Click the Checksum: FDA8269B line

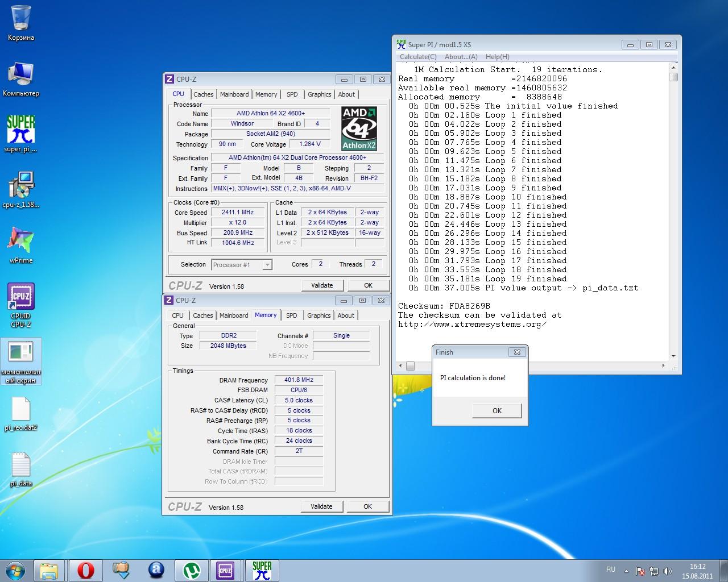coord(444,306)
